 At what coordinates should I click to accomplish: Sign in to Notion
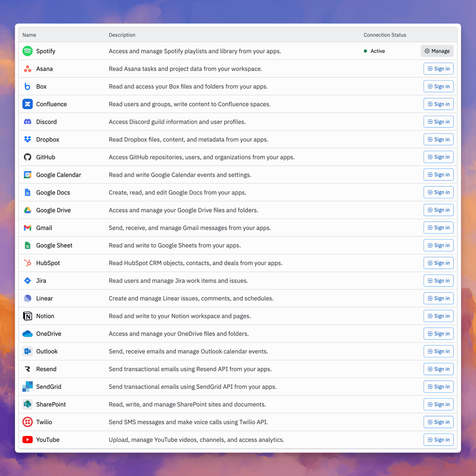[x=438, y=316]
